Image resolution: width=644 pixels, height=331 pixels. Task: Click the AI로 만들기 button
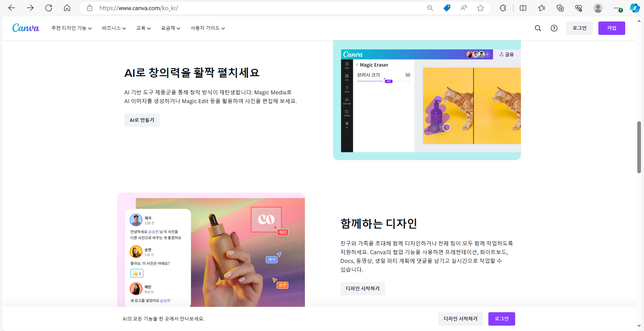coord(142,120)
